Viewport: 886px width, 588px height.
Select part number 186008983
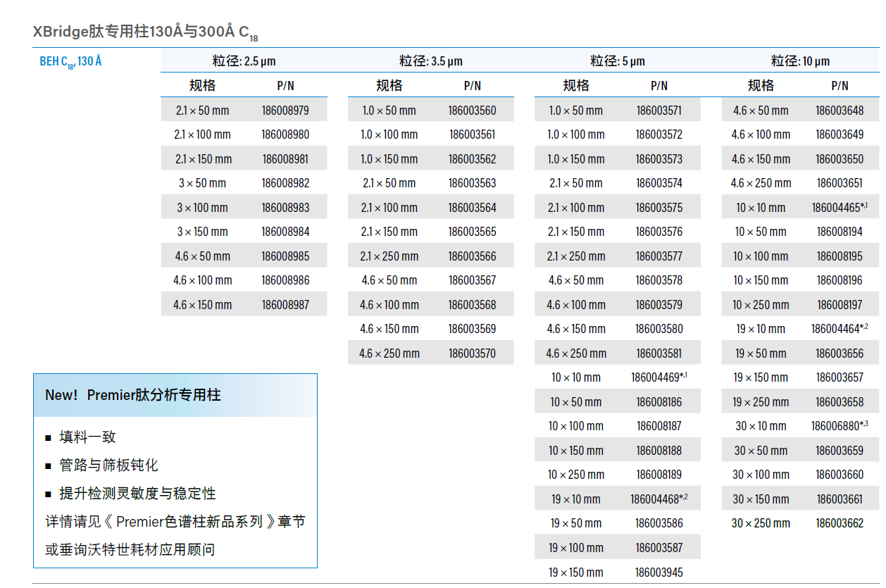pos(285,208)
